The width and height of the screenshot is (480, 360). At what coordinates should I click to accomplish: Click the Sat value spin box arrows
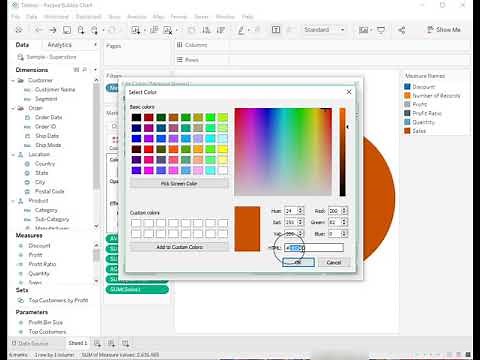pyautogui.click(x=300, y=222)
